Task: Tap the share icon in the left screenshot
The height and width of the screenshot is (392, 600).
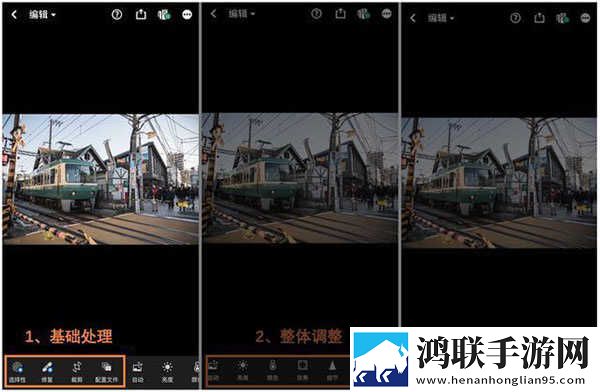Action: [x=141, y=15]
